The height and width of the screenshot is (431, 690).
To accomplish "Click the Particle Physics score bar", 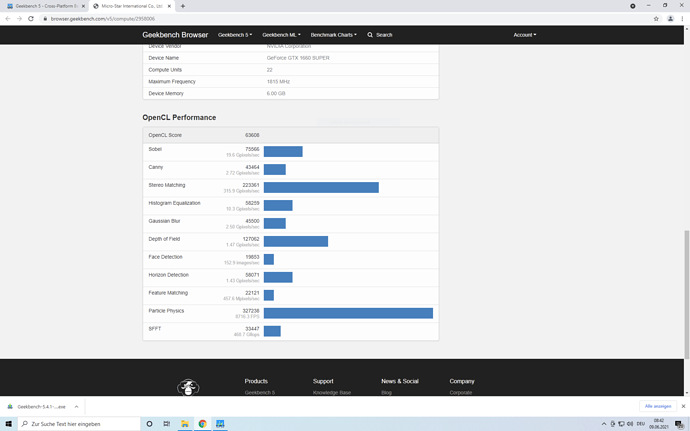I will pos(348,313).
